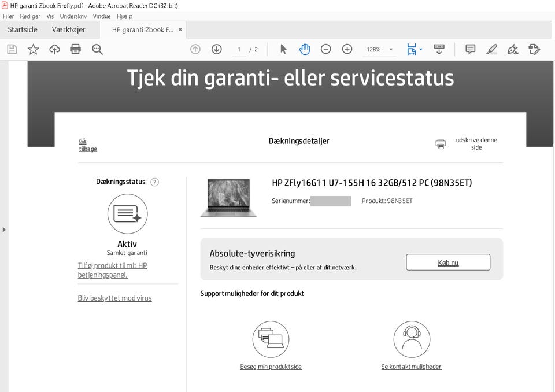Open the Vis menu
Viewport: 555px width, 392px height.
click(x=50, y=16)
